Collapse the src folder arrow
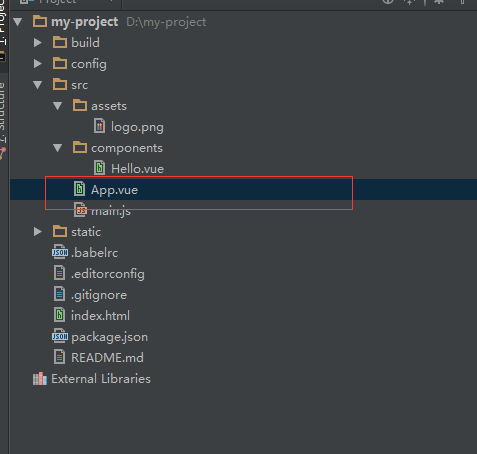 38,85
